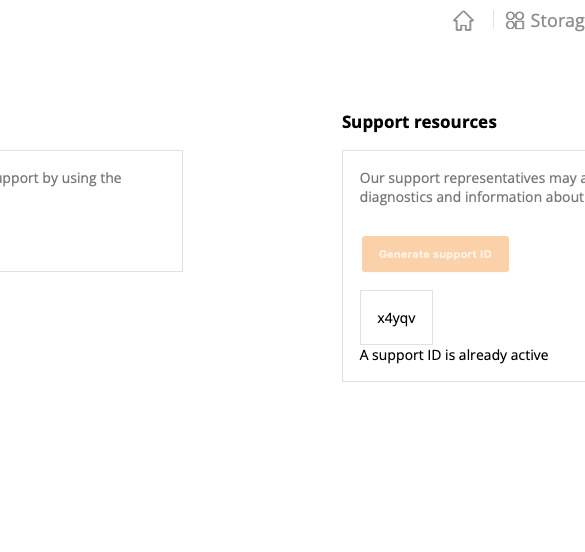585x552 pixels.
Task: Click the word 'Support' in section heading
Action: [x=376, y=122]
